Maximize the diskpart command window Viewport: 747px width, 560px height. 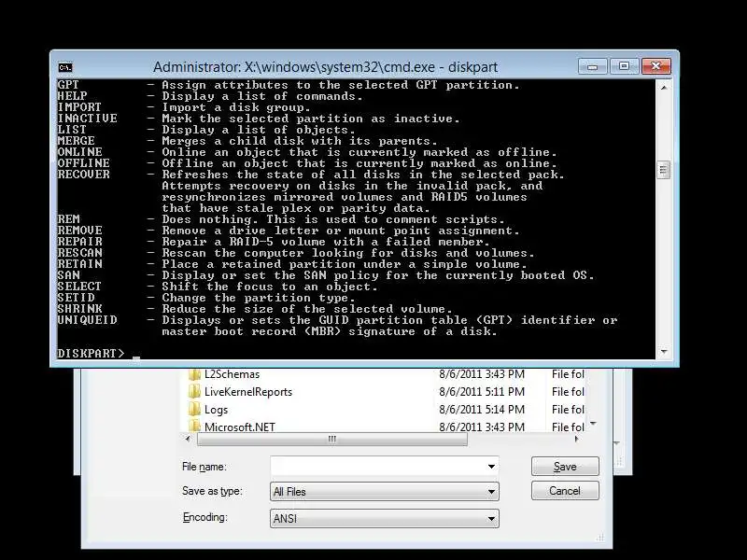pyautogui.click(x=624, y=66)
